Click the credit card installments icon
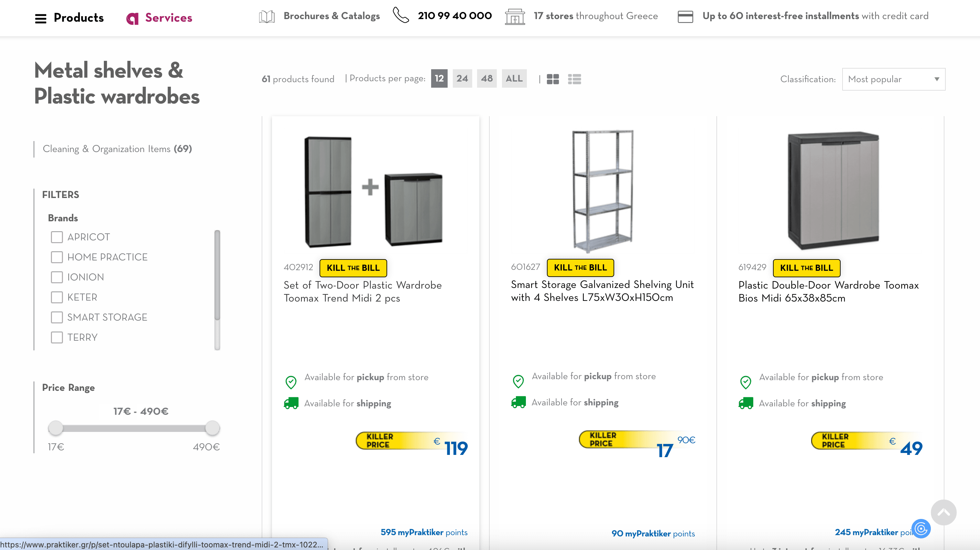This screenshot has height=550, width=980. click(685, 16)
